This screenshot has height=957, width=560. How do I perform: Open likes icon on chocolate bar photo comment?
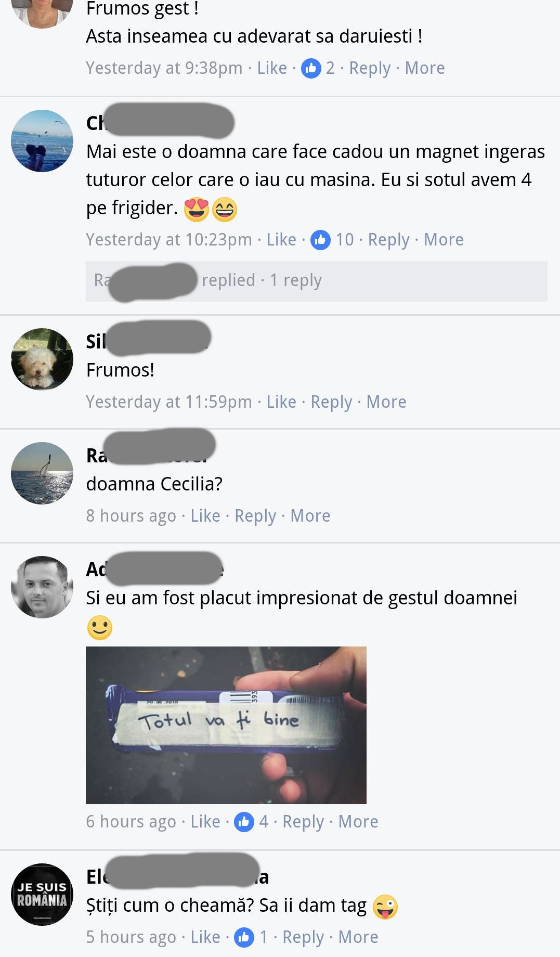click(x=244, y=822)
